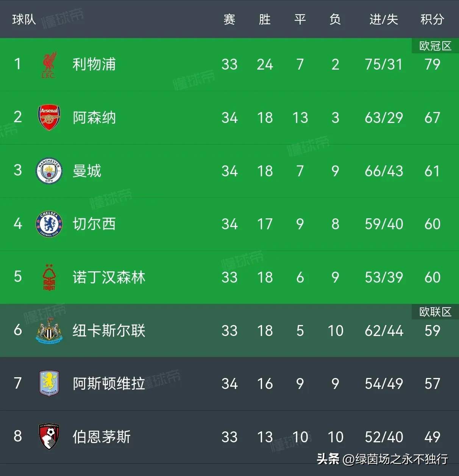The width and height of the screenshot is (459, 476).
Task: Open team name 阿森纳
Action: [94, 118]
